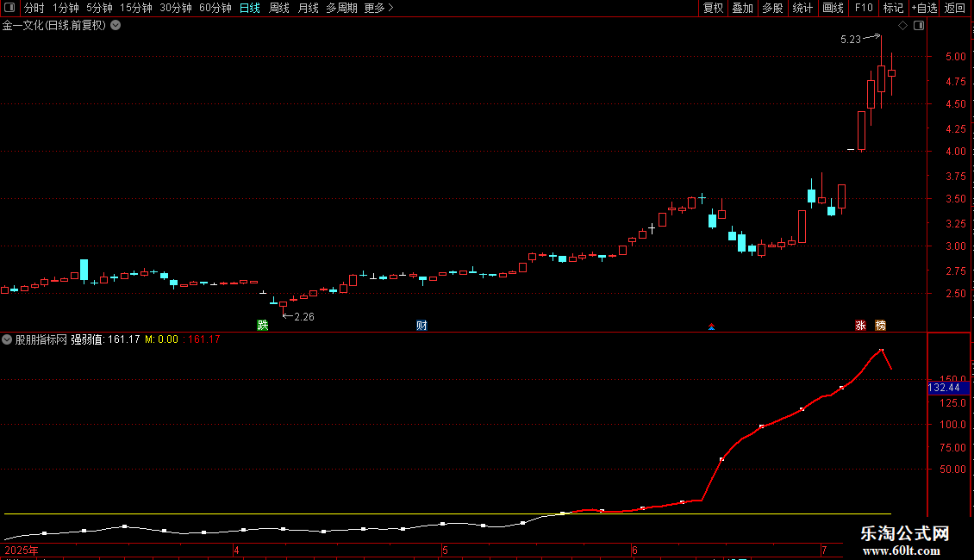The height and width of the screenshot is (560, 974).
Task: Open the green 跌 event marker
Action: tap(263, 326)
